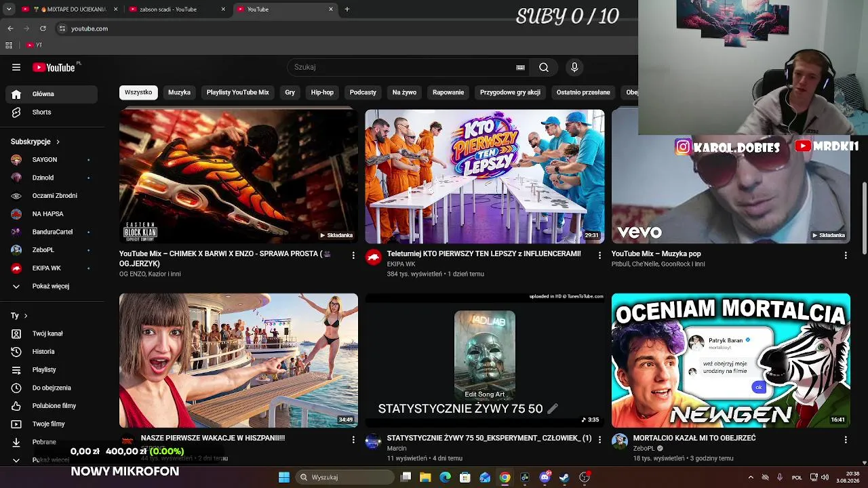The height and width of the screenshot is (488, 868).
Task: Open more options for NASZE PIERWSZE WAKACJE video
Action: [x=353, y=439]
